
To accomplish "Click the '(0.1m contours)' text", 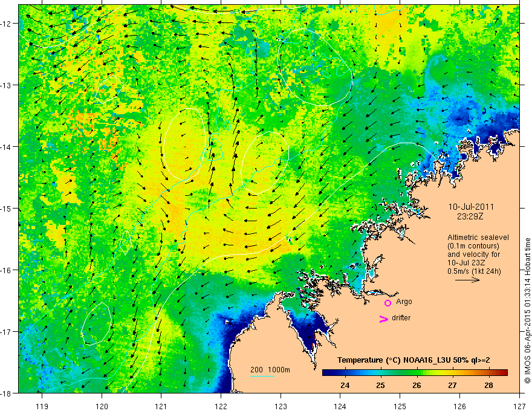I will 473,246.
